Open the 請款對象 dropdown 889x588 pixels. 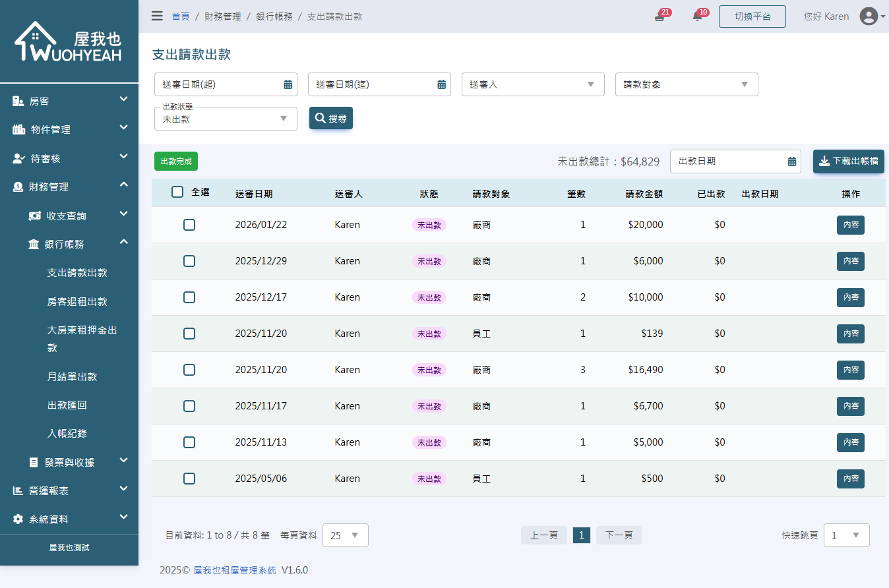(x=686, y=84)
